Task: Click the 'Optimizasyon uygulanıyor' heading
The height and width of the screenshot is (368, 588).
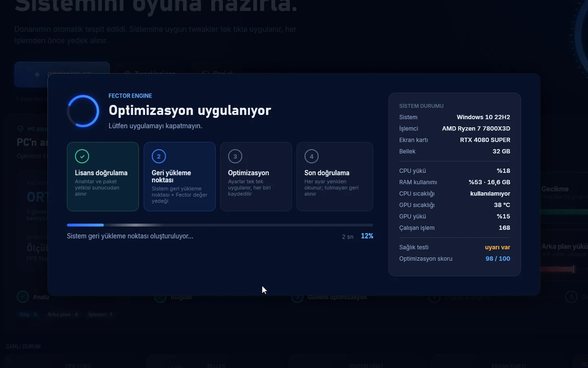Action: [190, 110]
